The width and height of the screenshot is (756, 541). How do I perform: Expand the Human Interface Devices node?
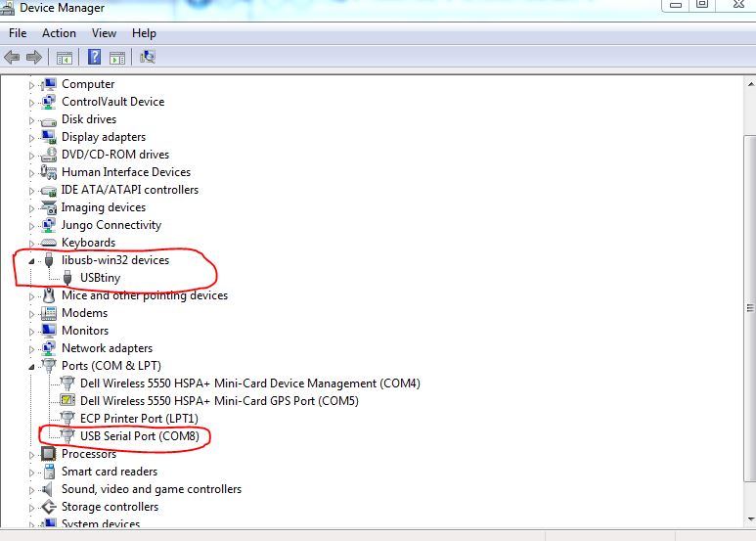tap(32, 173)
